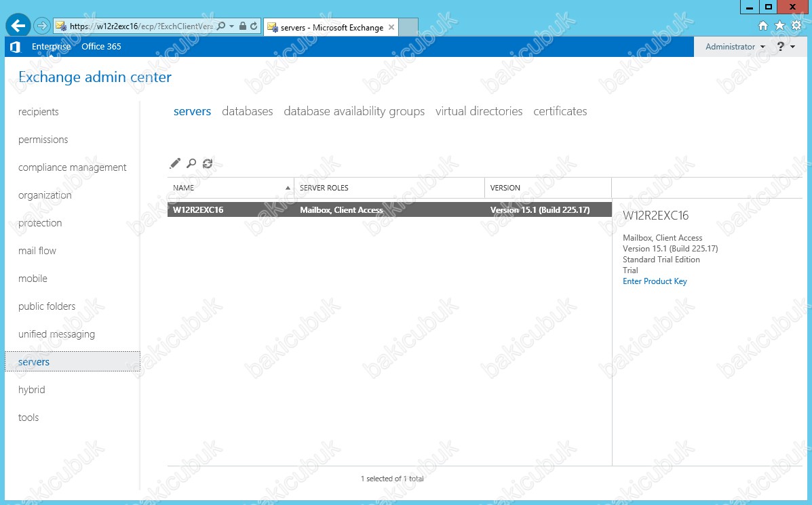Click the '1 selected of 1 total' status

coord(392,479)
